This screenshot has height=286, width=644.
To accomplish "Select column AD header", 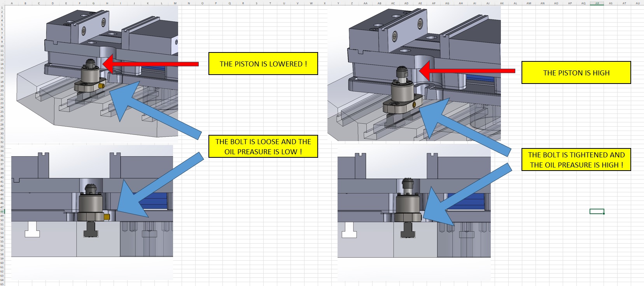I will tap(406, 3).
